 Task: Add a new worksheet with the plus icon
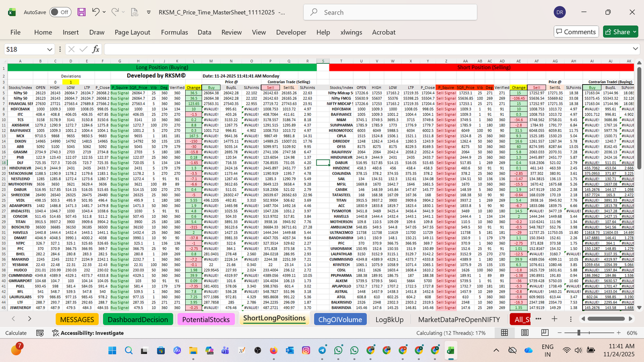pos(554,319)
